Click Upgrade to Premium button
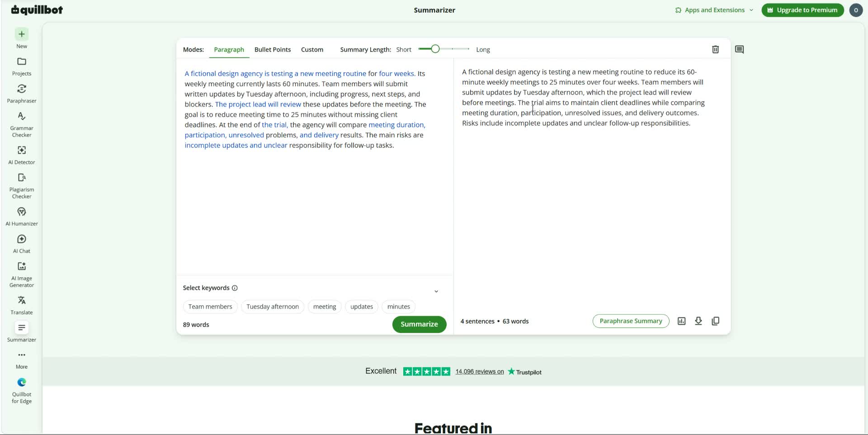This screenshot has height=435, width=868. [802, 10]
